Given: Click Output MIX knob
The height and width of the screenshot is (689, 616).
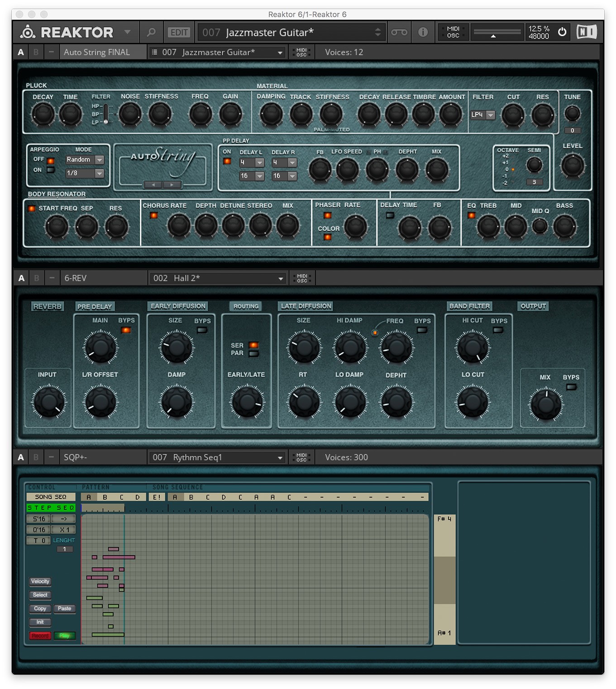Looking at the screenshot, I should (x=546, y=404).
